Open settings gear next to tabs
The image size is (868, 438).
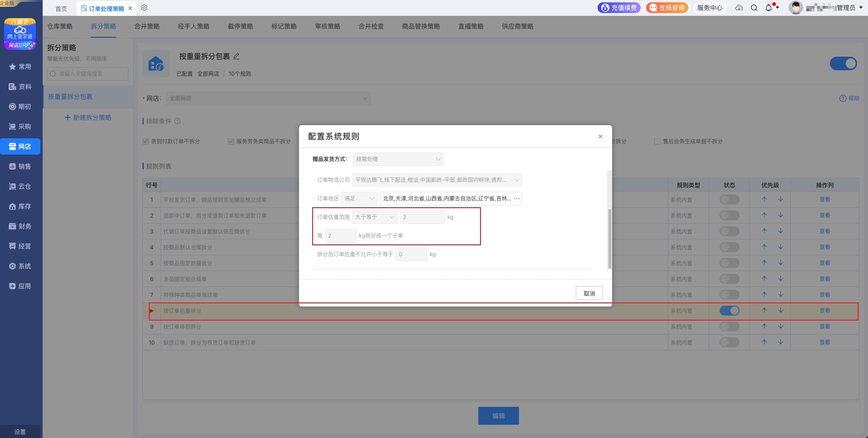[144, 8]
